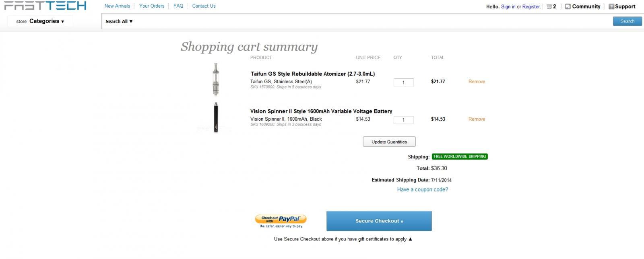
Task: Check out with PayPal button
Action: (x=281, y=219)
